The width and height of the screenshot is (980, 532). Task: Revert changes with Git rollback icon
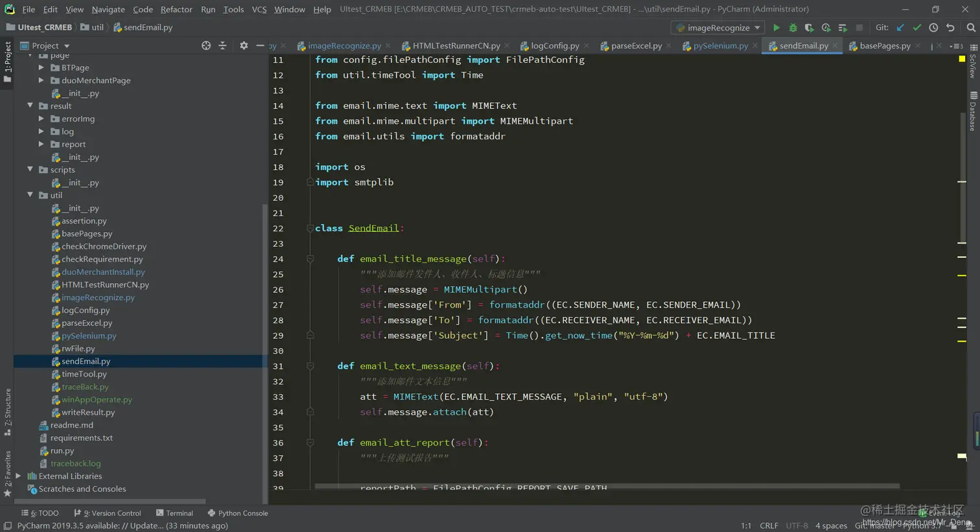[x=950, y=28]
